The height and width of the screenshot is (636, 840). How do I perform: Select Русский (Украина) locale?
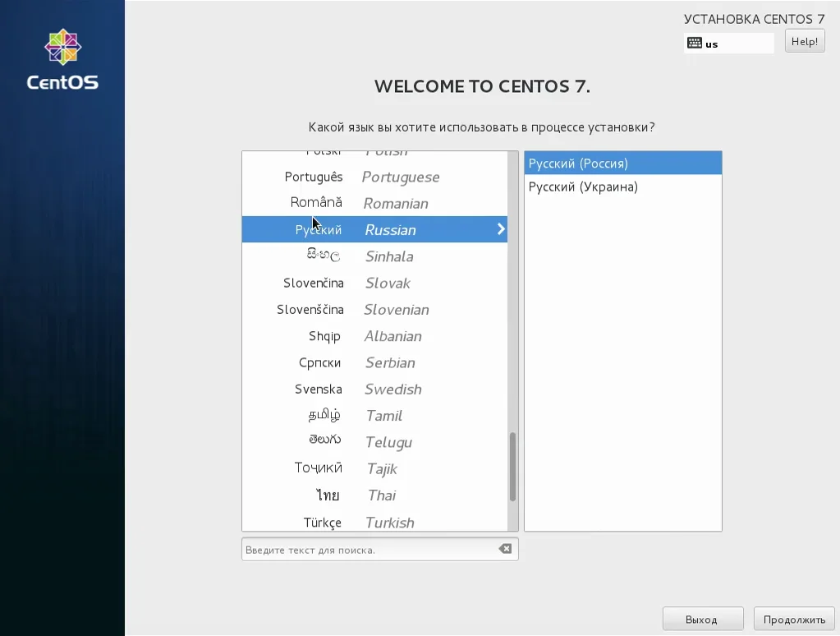point(623,187)
